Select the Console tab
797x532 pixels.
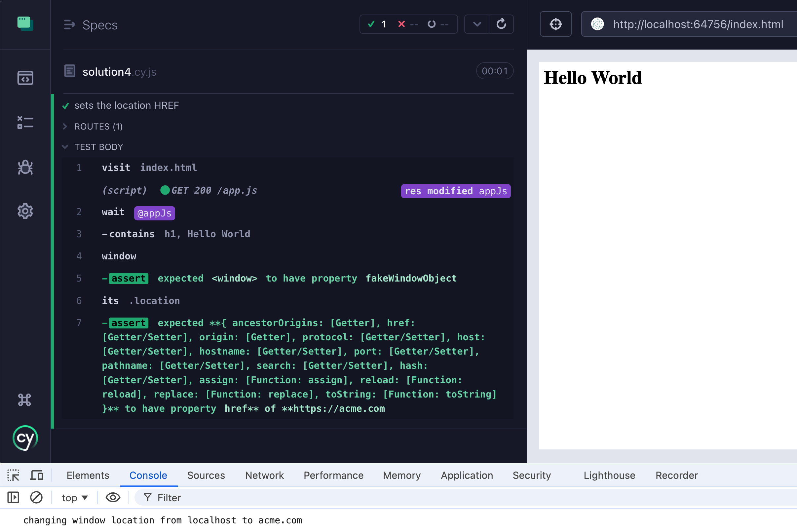click(x=148, y=475)
